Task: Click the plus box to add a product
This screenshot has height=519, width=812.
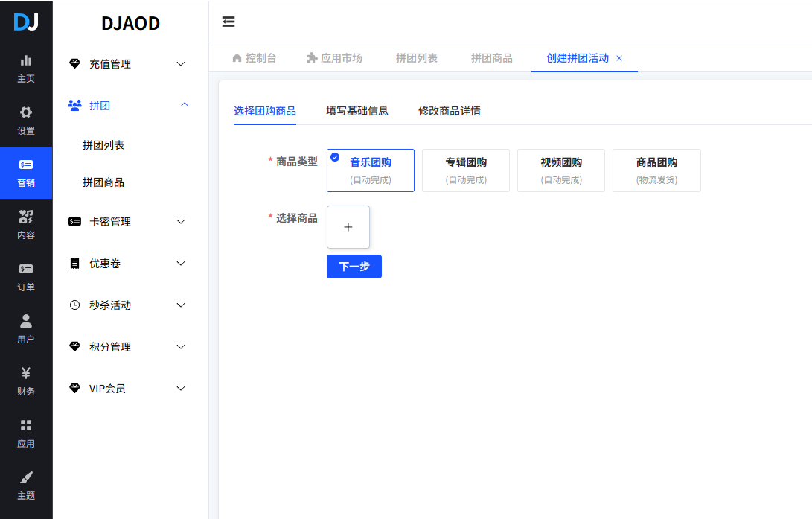Action: [348, 227]
